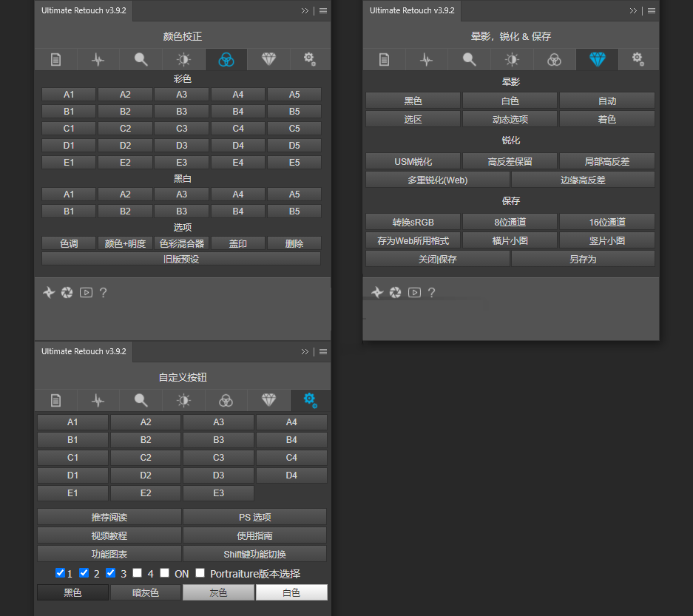
Task: Click the Ultimate Retouch v3.9.2 tab above 晕影
Action: click(x=411, y=10)
